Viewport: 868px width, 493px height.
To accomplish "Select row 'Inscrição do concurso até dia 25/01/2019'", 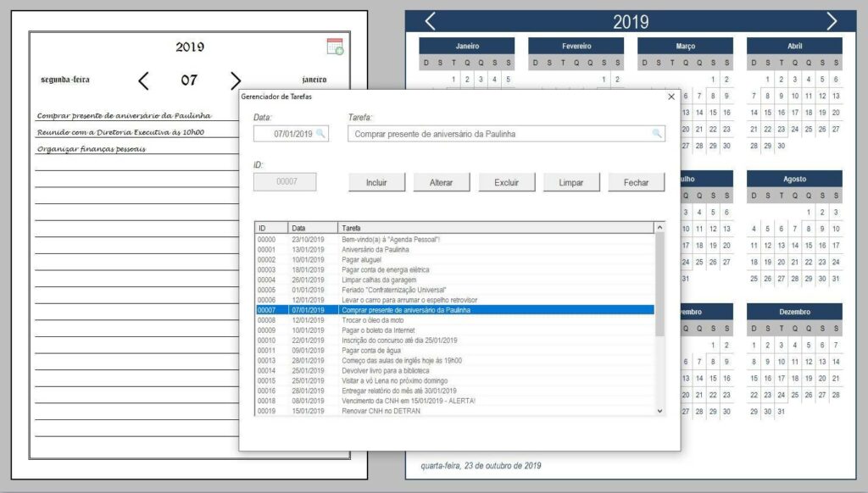I will [x=454, y=341].
